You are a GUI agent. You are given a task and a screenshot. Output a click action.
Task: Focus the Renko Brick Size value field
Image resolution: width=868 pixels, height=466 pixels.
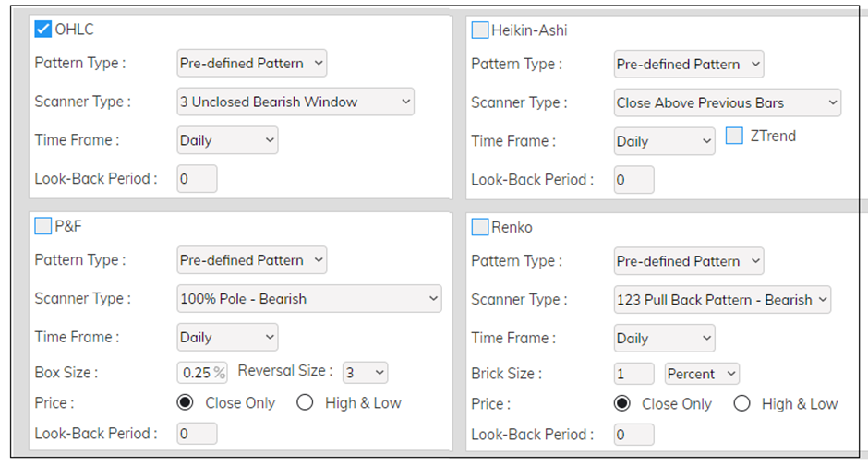tap(633, 374)
